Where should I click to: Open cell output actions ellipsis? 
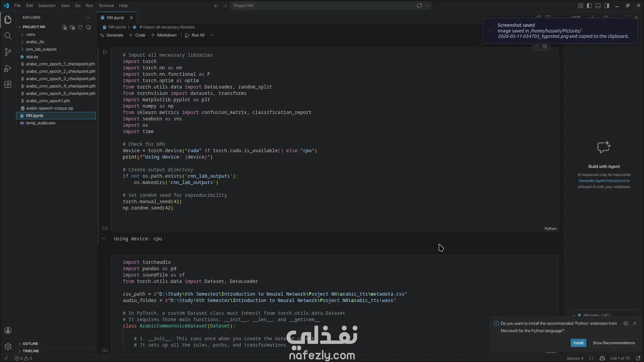tap(104, 238)
